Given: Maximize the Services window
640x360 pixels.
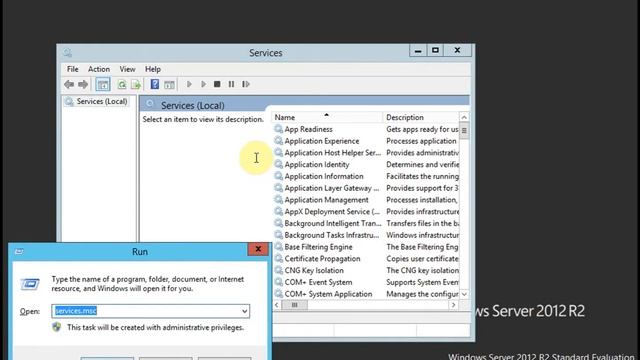Looking at the screenshot, I should 435,51.
